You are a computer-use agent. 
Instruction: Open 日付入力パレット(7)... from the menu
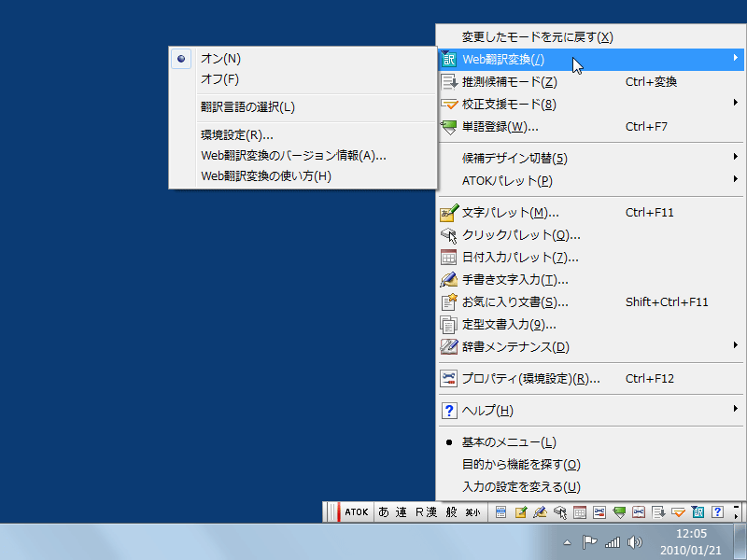(591, 258)
